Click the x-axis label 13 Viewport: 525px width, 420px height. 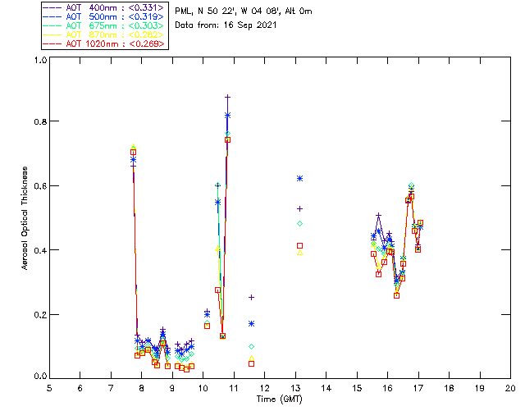point(295,388)
